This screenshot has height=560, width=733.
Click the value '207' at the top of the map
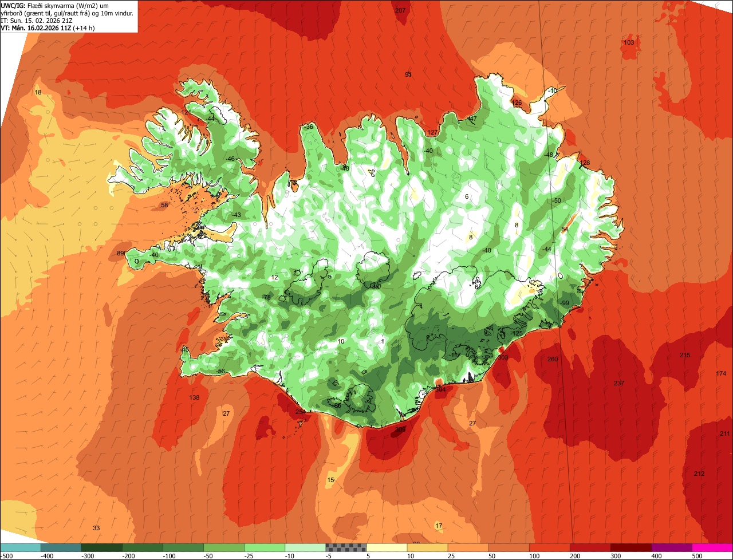click(400, 11)
